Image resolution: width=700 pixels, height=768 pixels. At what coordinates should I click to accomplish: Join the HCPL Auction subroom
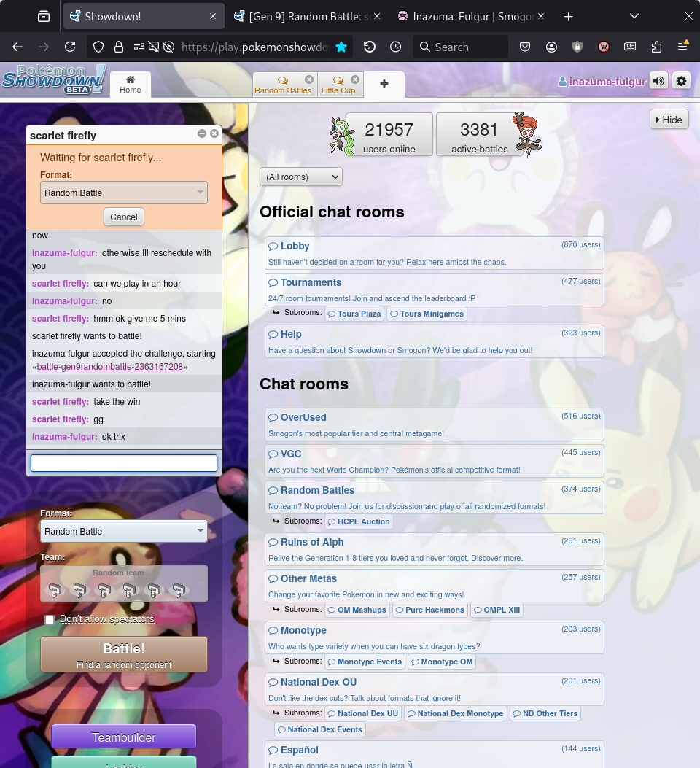(359, 521)
